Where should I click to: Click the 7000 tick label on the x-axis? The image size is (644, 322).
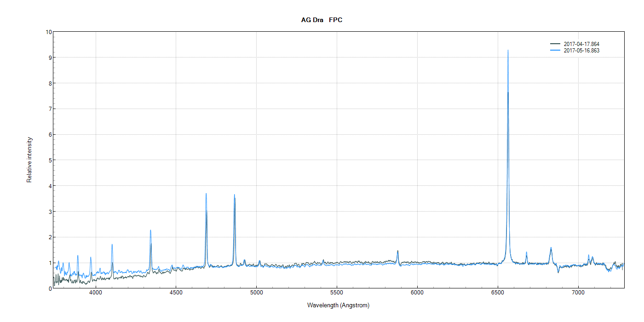coord(578,293)
